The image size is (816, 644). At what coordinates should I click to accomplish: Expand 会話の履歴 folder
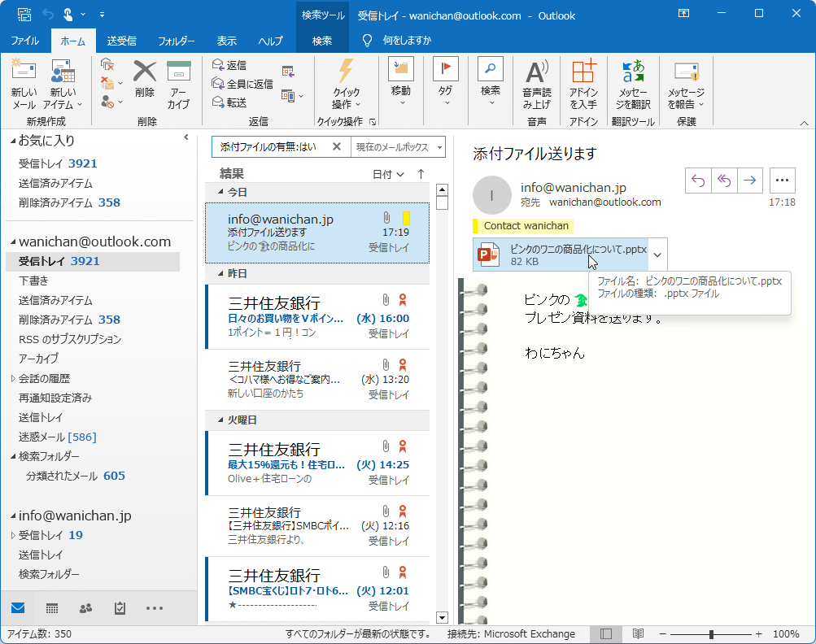(x=13, y=379)
